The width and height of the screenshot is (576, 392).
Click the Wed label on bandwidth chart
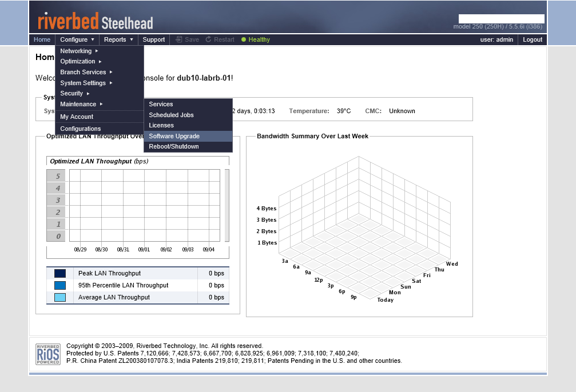pyautogui.click(x=452, y=264)
